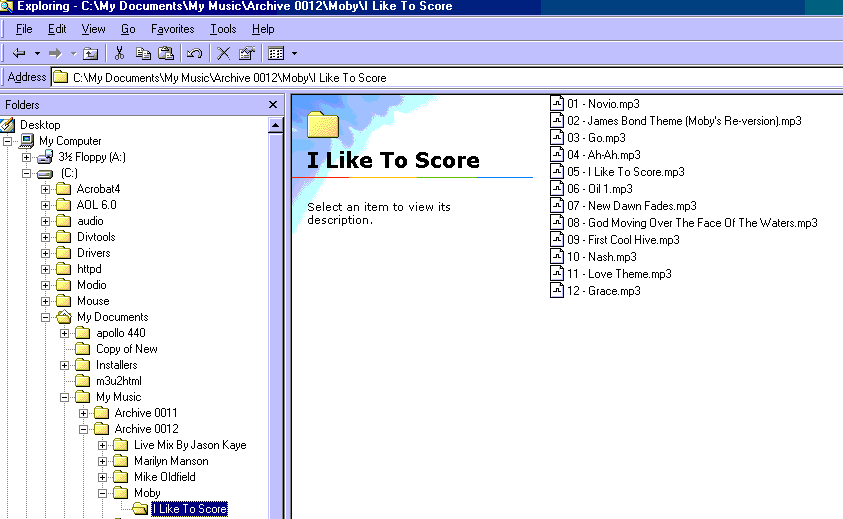The image size is (843, 519).
Task: Open the Views dropdown arrow
Action: (294, 53)
